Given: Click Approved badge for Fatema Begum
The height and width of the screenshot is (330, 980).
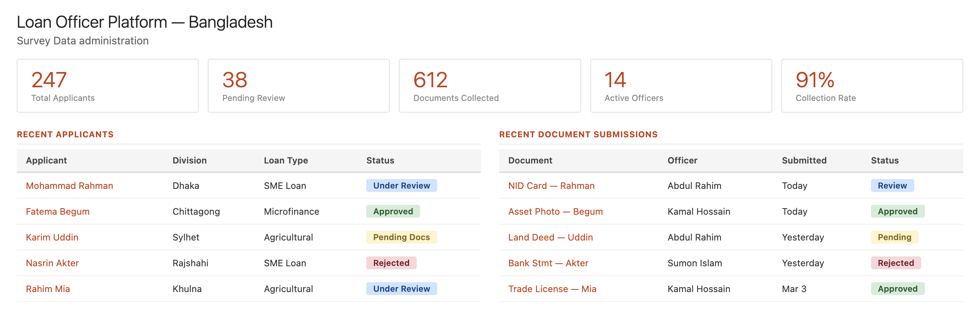Looking at the screenshot, I should click(x=393, y=212).
